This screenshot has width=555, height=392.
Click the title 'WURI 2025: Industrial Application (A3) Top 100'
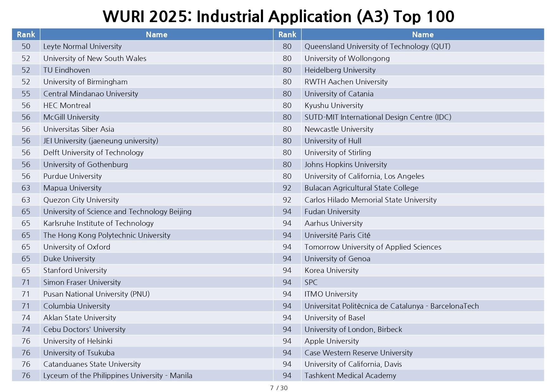[278, 16]
